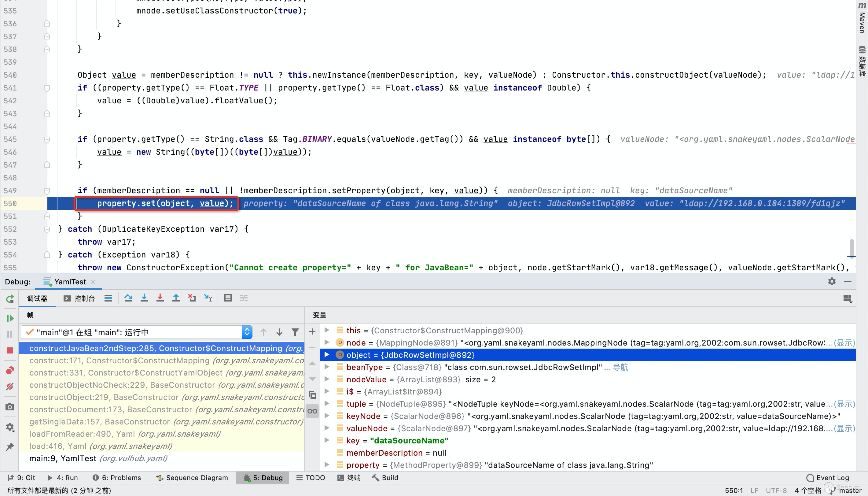Switch to the 控制台 console tab
Viewport: 868px width, 496px height.
click(x=79, y=298)
